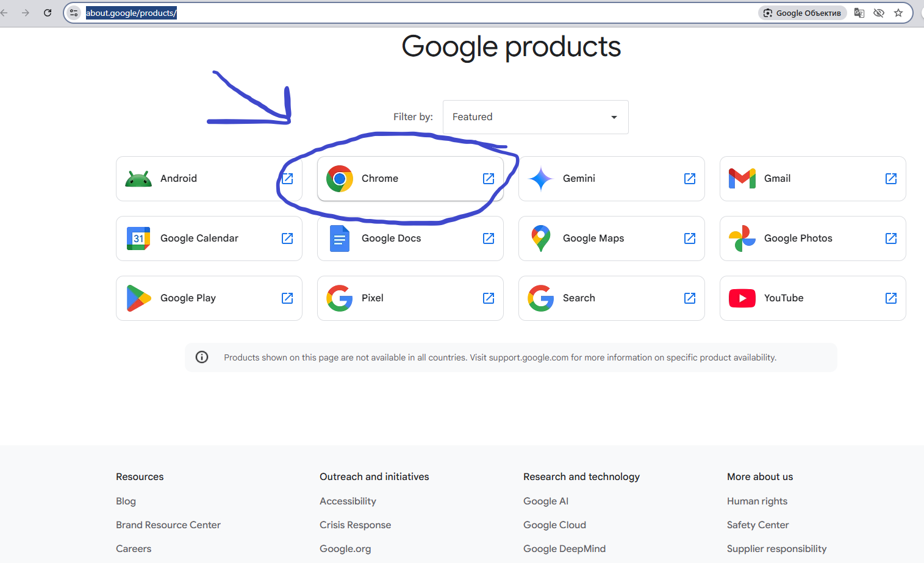Image resolution: width=924 pixels, height=563 pixels.
Task: Click the Gmail envelope icon
Action: point(742,179)
